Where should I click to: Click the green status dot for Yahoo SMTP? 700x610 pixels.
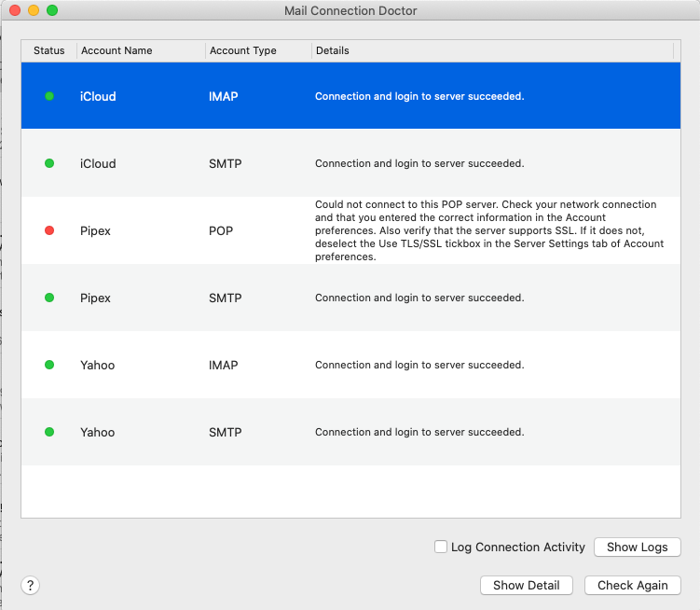click(x=49, y=432)
